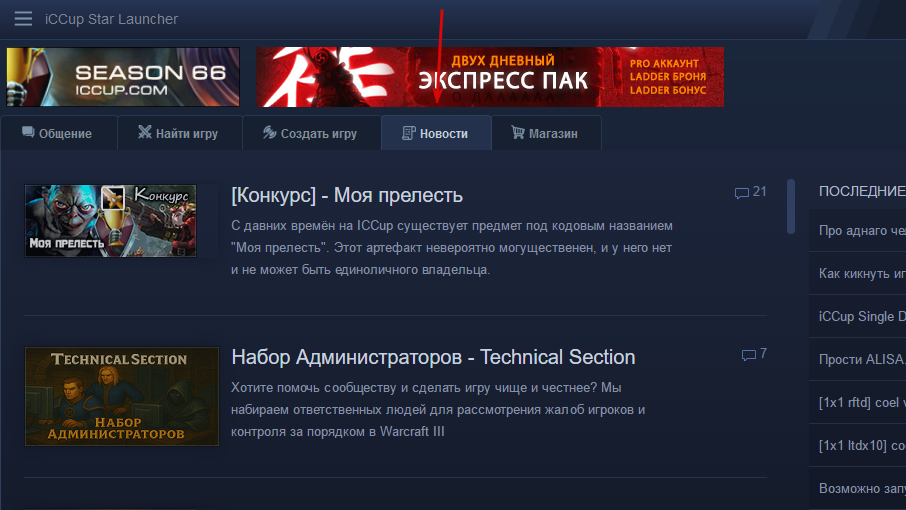Open the Season 66 iccup.com banner
The width and height of the screenshot is (906, 510).
[123, 77]
